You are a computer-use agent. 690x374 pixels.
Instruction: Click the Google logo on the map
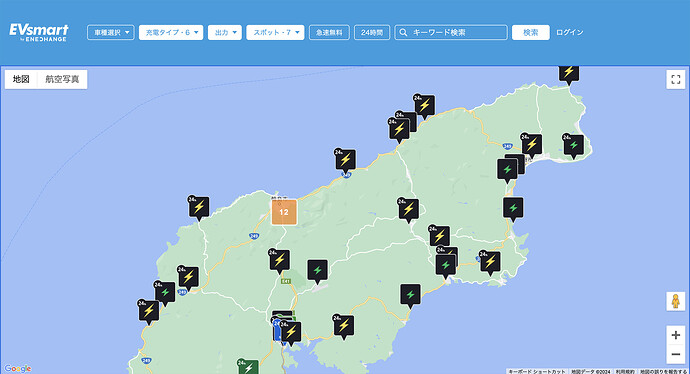click(x=18, y=368)
